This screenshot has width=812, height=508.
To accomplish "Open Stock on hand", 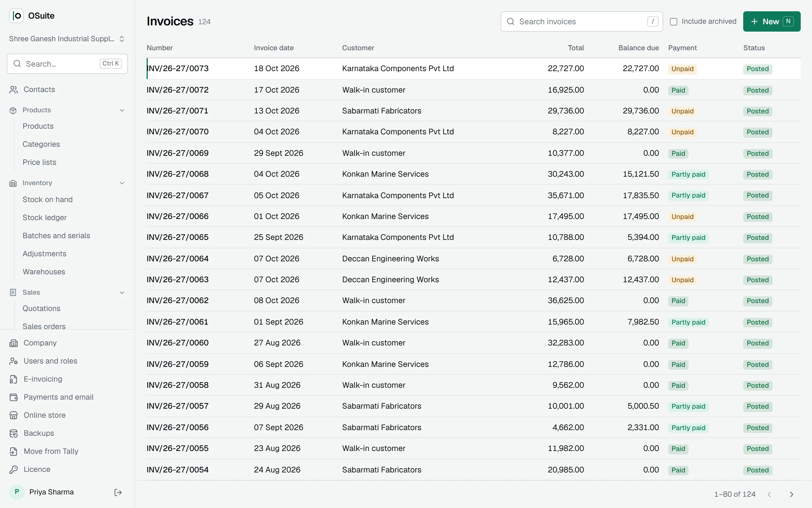I will point(48,200).
